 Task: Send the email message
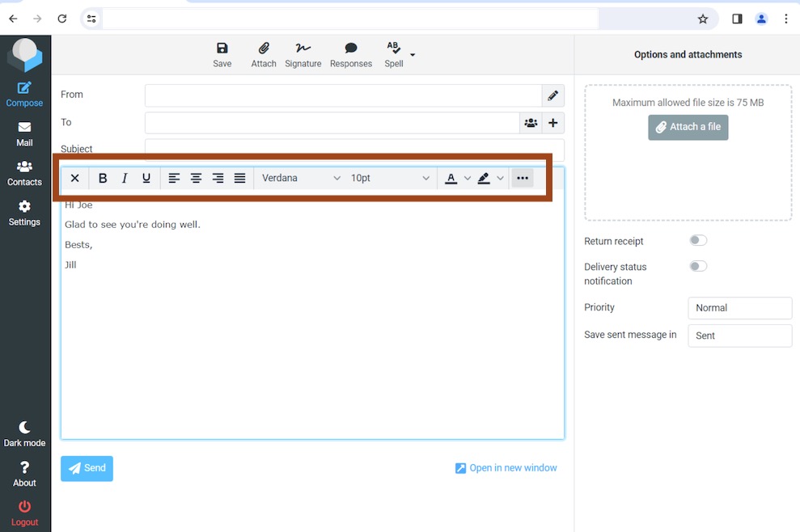pyautogui.click(x=87, y=468)
